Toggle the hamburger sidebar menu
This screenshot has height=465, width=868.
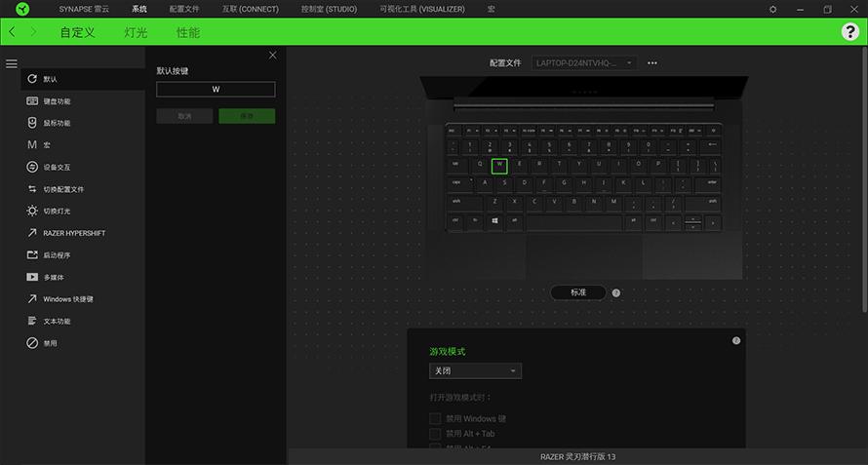(12, 64)
